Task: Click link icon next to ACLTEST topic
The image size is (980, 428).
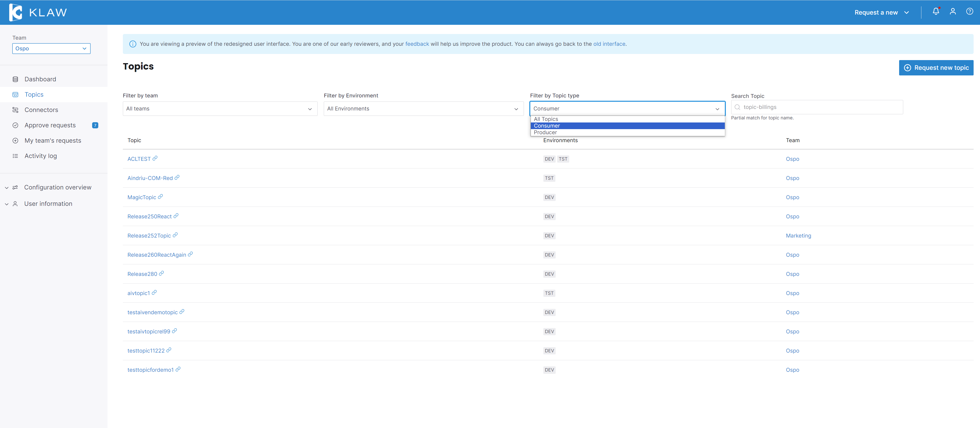Action: click(155, 159)
